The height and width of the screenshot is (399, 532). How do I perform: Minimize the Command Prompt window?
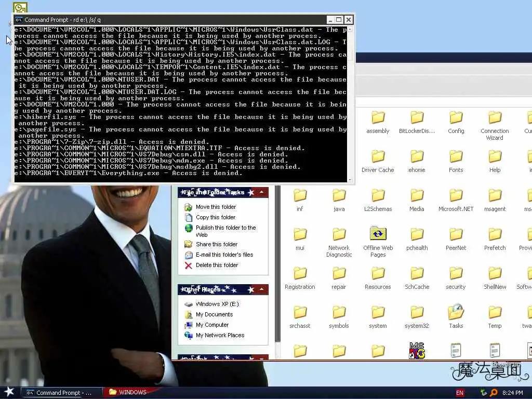click(330, 20)
